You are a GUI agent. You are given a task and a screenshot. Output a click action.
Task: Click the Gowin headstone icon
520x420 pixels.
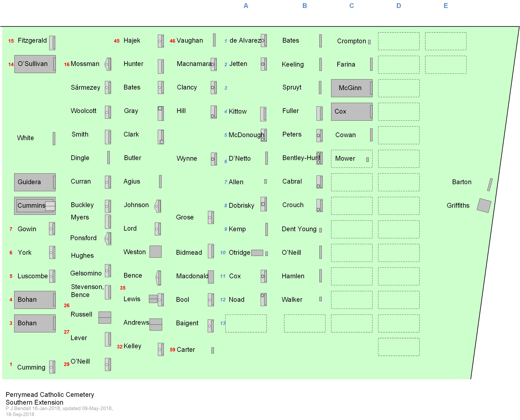(x=52, y=229)
